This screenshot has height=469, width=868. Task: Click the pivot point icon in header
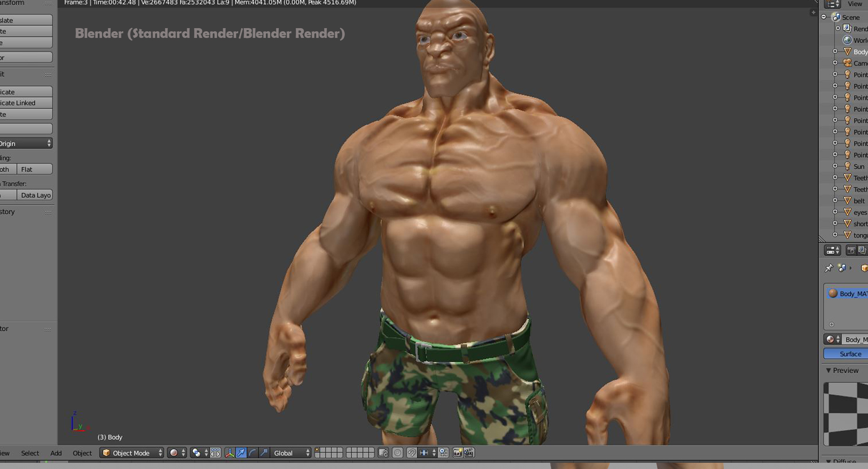click(196, 453)
